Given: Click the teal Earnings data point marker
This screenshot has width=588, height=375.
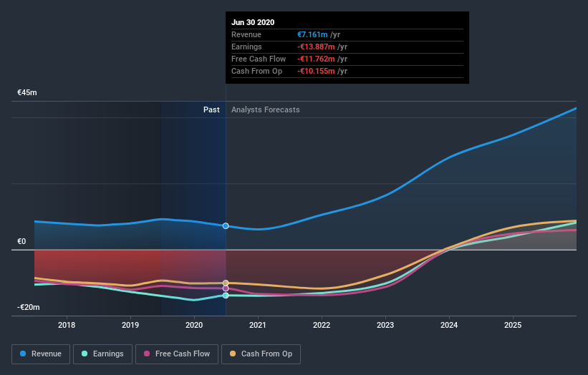Looking at the screenshot, I should (226, 296).
